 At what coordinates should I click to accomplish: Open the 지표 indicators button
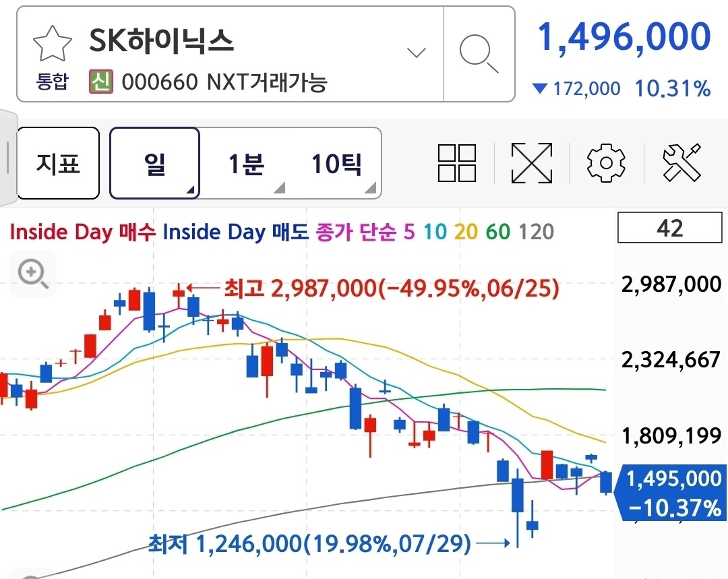click(x=59, y=163)
